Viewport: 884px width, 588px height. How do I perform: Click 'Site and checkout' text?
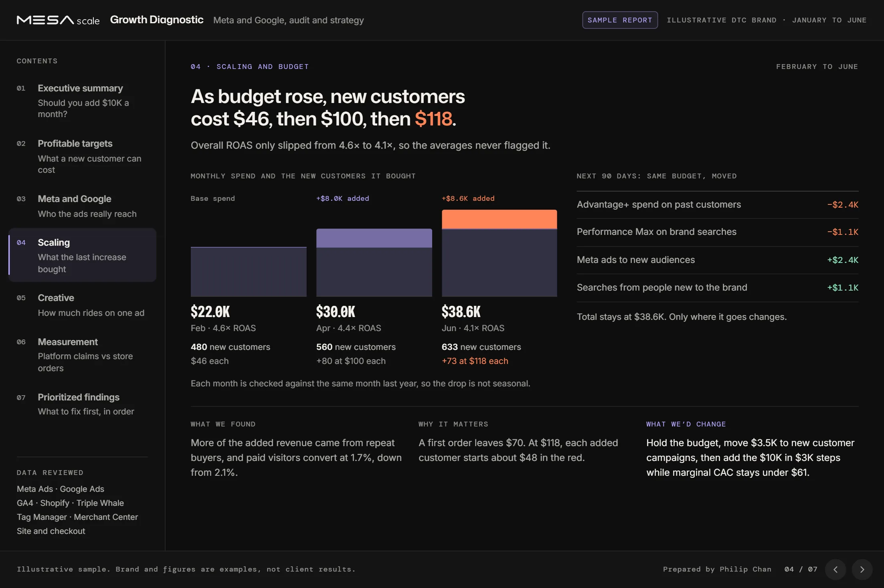point(51,531)
